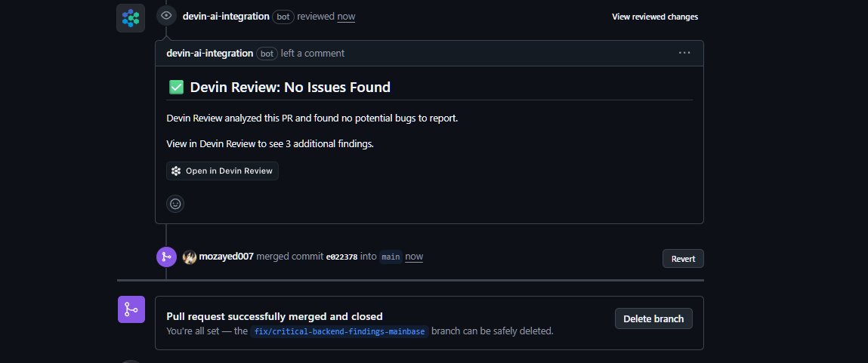Screen dimensions: 868x363
Task: Click the bot label in comment header
Action: [x=267, y=54]
